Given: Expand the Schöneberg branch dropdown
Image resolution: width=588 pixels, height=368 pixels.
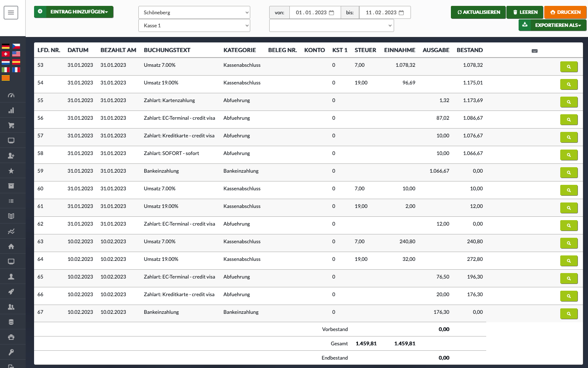Looking at the screenshot, I should pos(194,13).
